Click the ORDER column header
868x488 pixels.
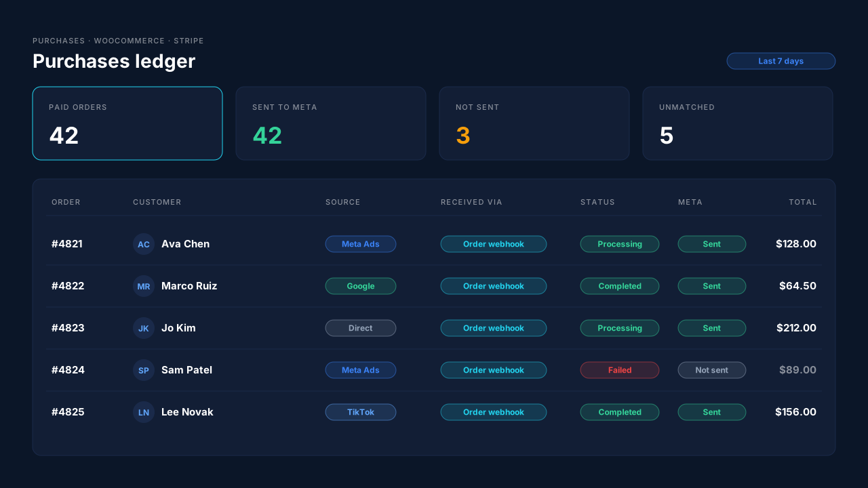[66, 202]
